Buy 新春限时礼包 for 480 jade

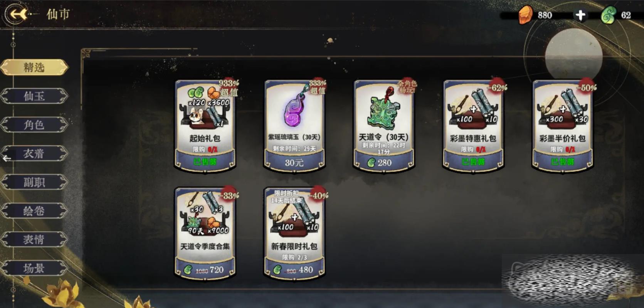click(x=294, y=270)
